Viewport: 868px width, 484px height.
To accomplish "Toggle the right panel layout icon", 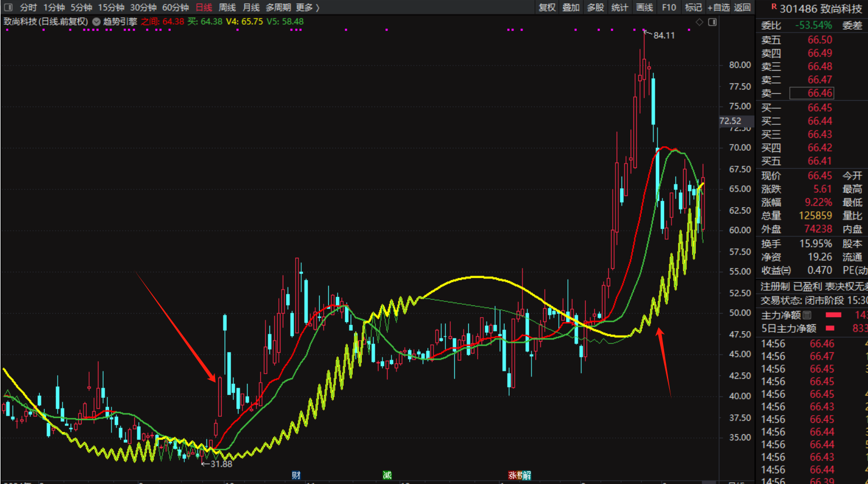I will pyautogui.click(x=712, y=22).
